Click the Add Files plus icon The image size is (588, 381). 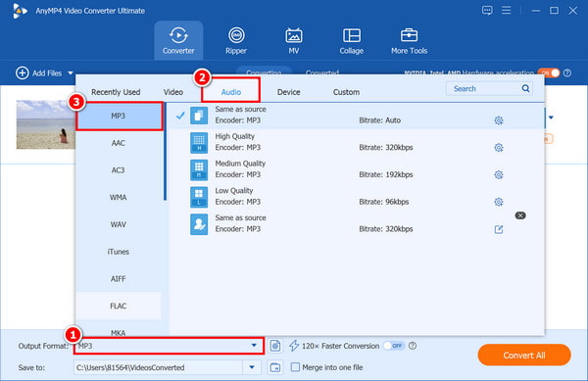[23, 73]
